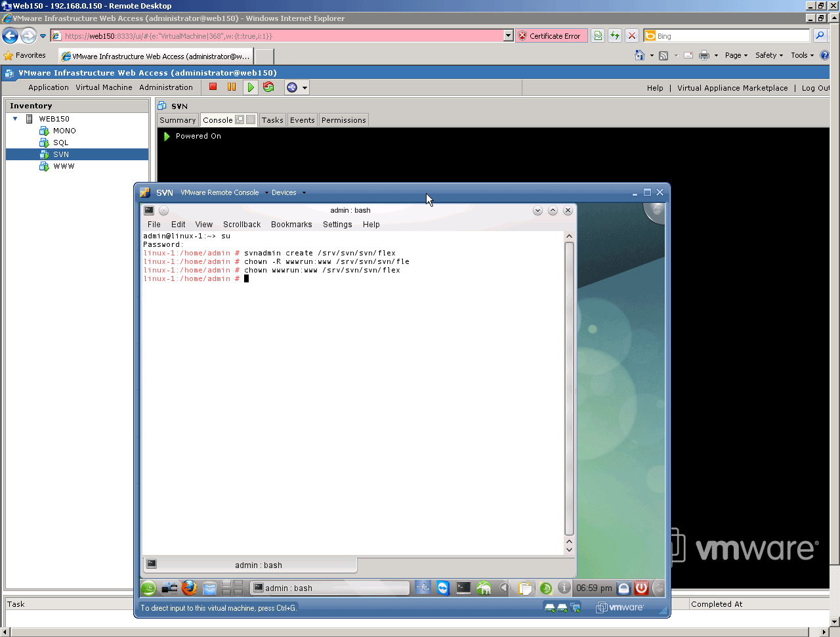Open the VMware Remote Console dropdown menu
The image size is (840, 637).
(224, 192)
